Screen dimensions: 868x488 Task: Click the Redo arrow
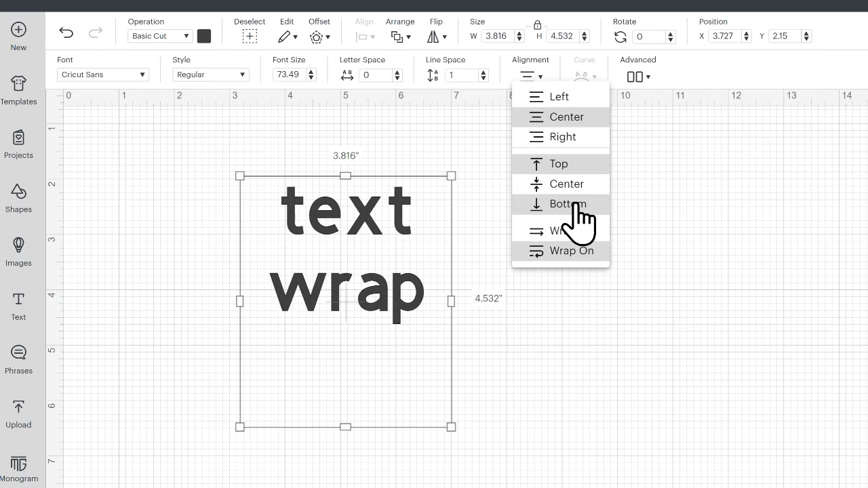(96, 33)
